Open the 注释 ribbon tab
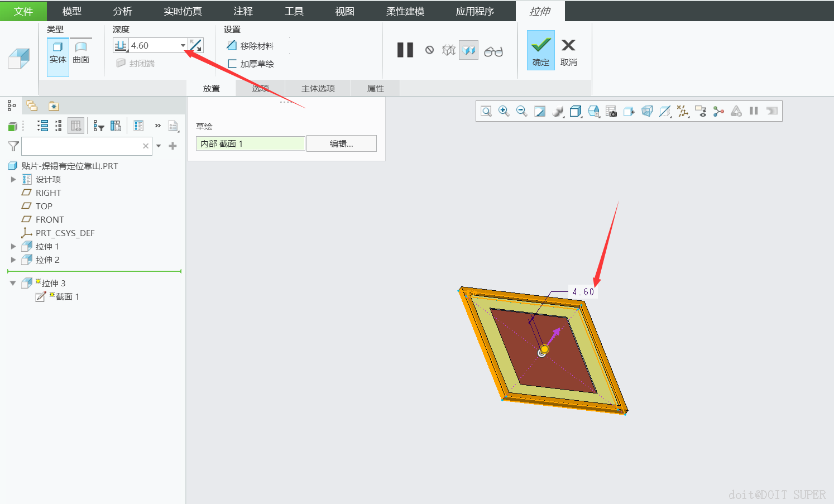Screen dimensions: 834x504 click(243, 11)
